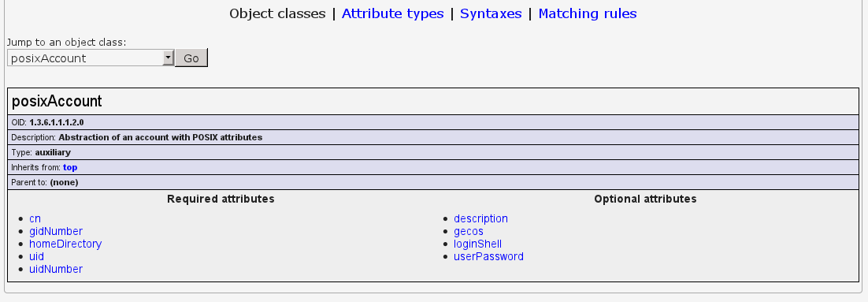
Task: Select the OID value 1.3.6.1.1.1.2.0
Action: tap(57, 122)
